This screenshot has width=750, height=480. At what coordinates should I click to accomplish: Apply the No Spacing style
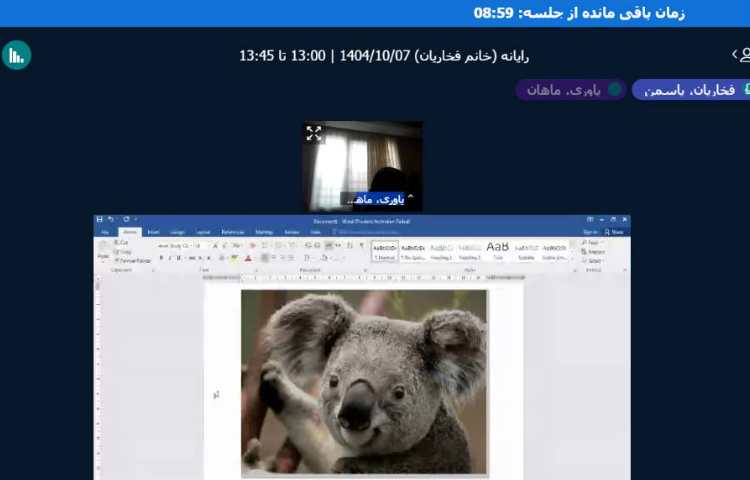(x=413, y=251)
